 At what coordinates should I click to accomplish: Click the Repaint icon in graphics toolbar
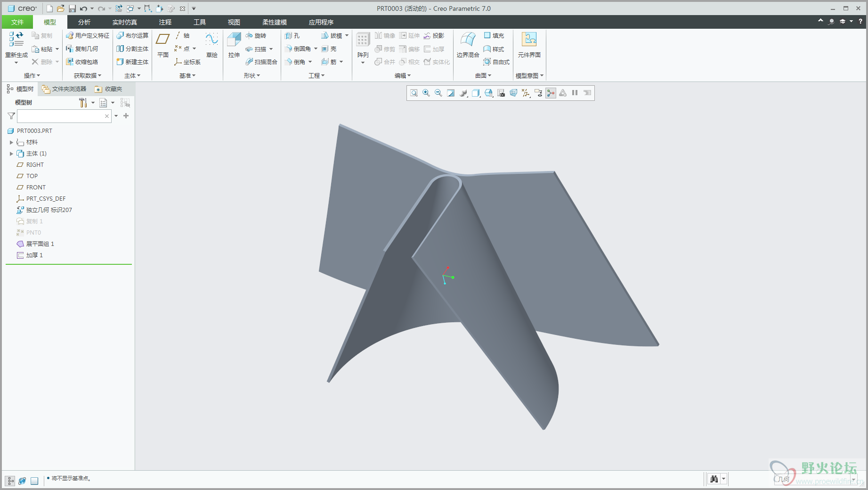coord(451,93)
